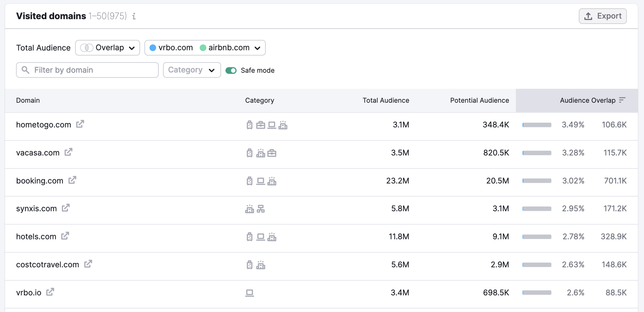Click hotel building icon in synxis.com row
This screenshot has width=644, height=312.
pos(250,209)
